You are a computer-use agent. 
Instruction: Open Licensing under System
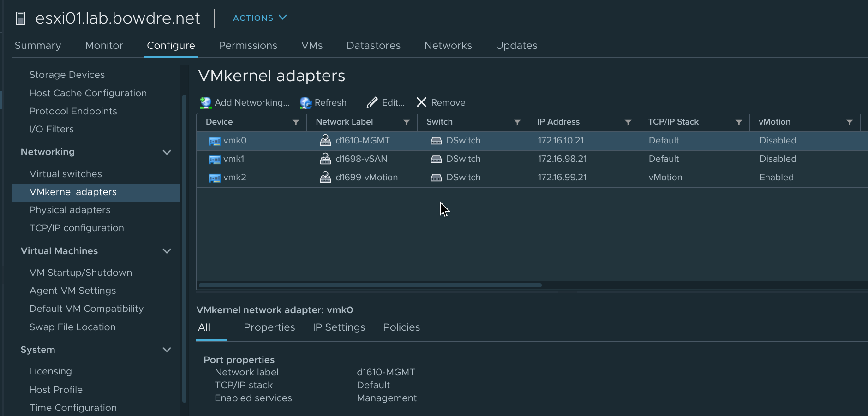[50, 371]
